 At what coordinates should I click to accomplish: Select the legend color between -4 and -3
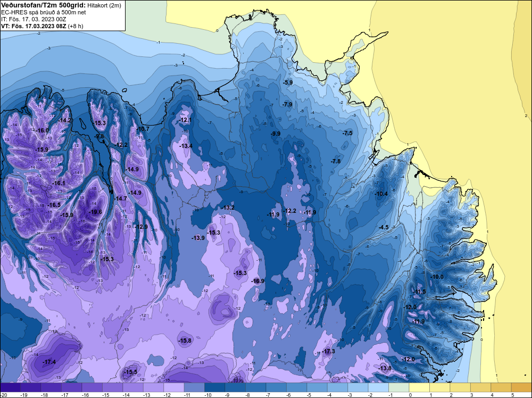pyautogui.click(x=338, y=387)
